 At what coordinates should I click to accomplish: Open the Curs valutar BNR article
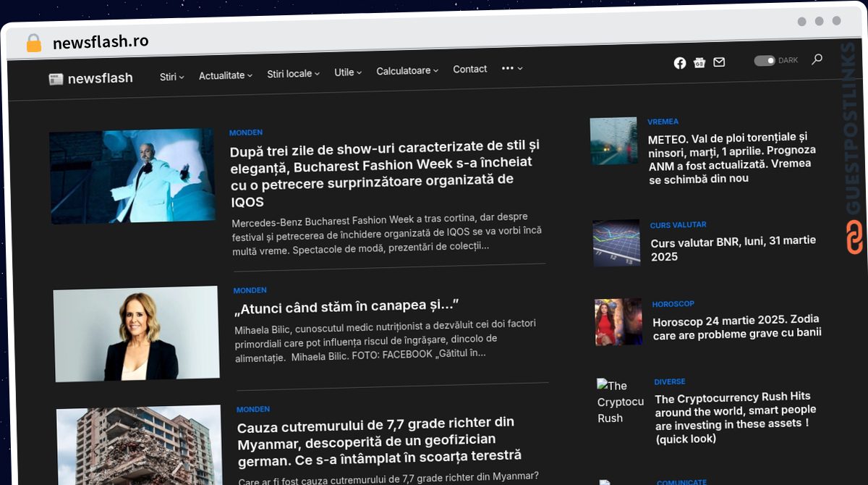pyautogui.click(x=733, y=248)
